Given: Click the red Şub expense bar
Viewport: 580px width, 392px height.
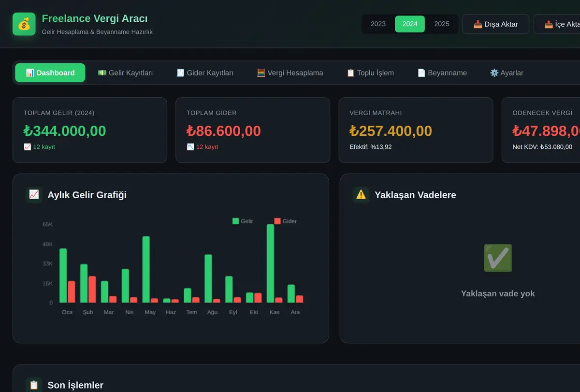Looking at the screenshot, I should [x=92, y=290].
